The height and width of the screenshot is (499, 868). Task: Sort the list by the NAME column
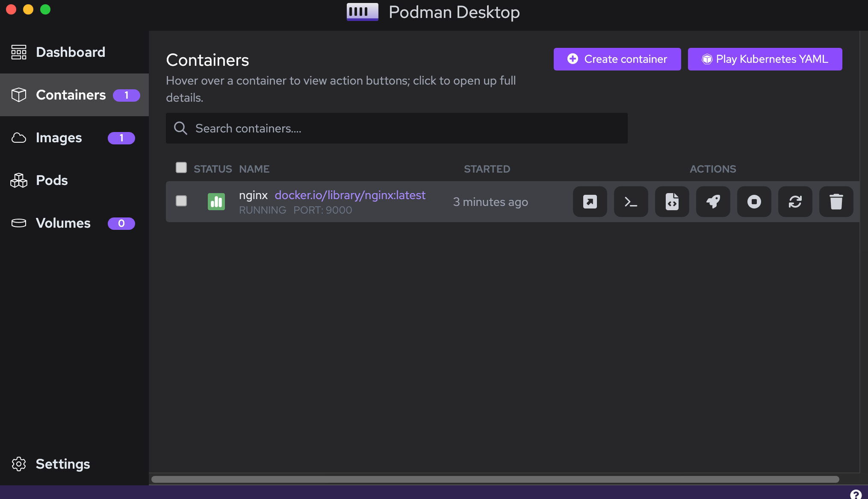pos(254,169)
